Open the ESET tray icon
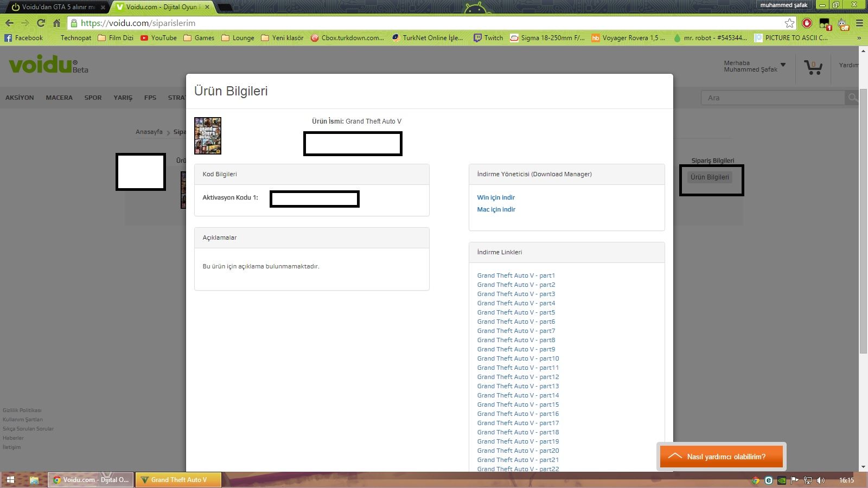 coord(769,480)
